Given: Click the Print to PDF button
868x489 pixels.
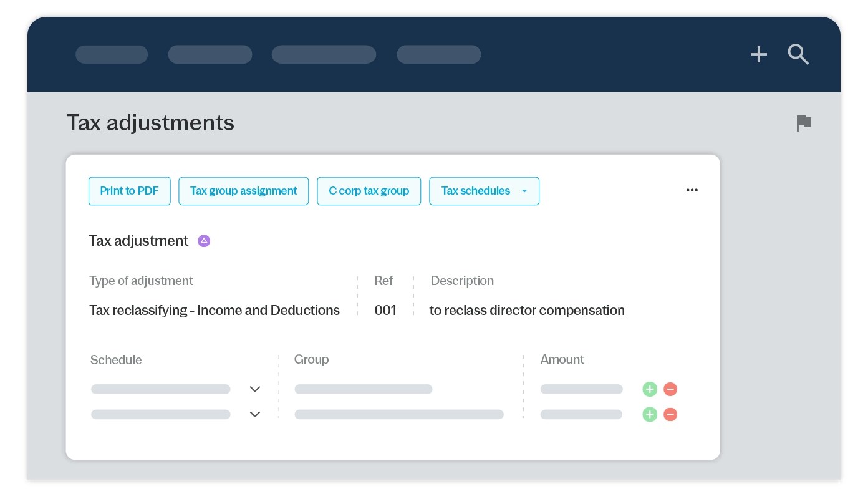Looking at the screenshot, I should 129,191.
